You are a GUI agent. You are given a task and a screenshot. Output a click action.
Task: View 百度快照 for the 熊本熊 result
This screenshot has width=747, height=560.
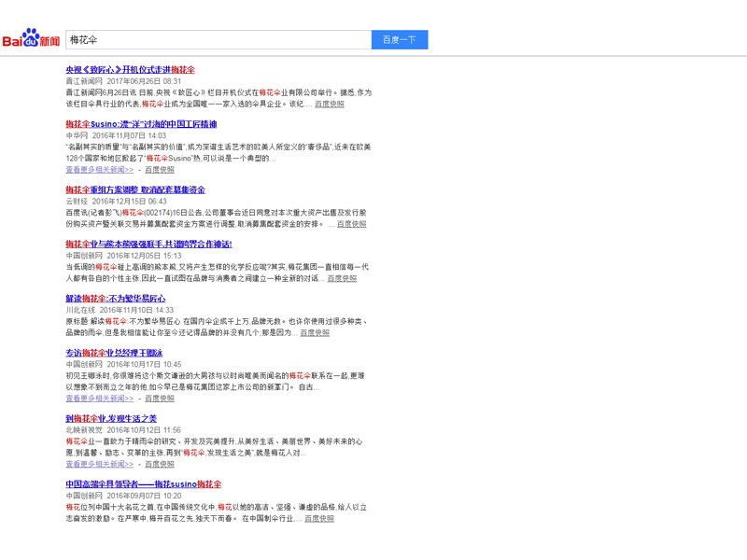[342, 278]
